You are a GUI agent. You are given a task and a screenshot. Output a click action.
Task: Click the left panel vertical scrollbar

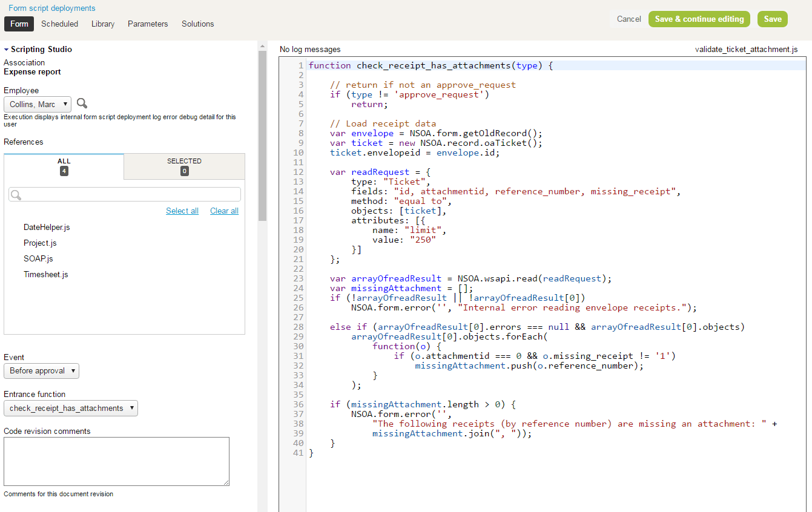coord(262,136)
